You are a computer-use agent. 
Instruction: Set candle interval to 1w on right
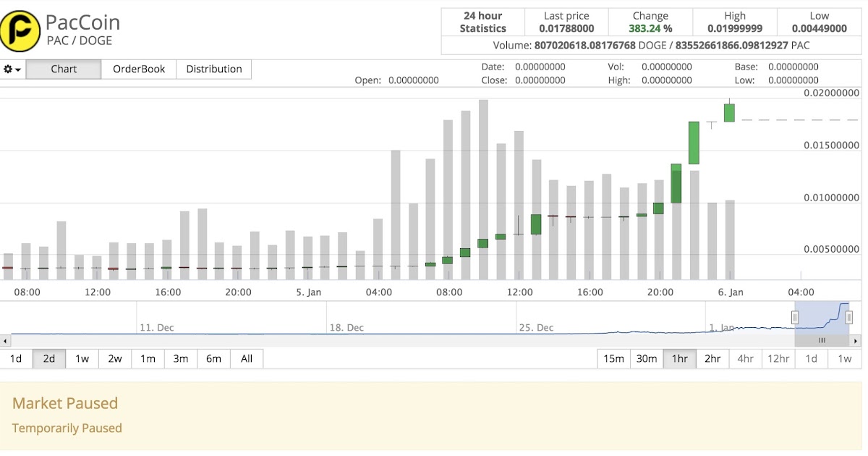[x=844, y=358]
